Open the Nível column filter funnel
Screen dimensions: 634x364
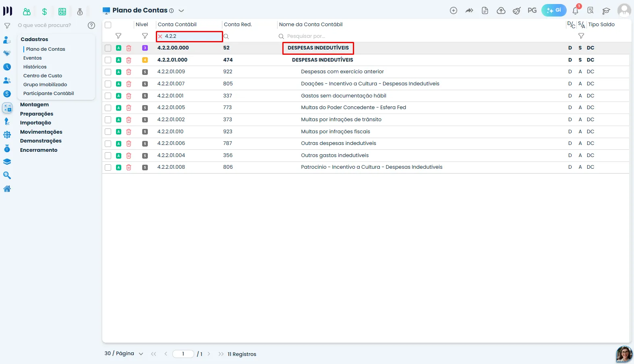(x=145, y=36)
